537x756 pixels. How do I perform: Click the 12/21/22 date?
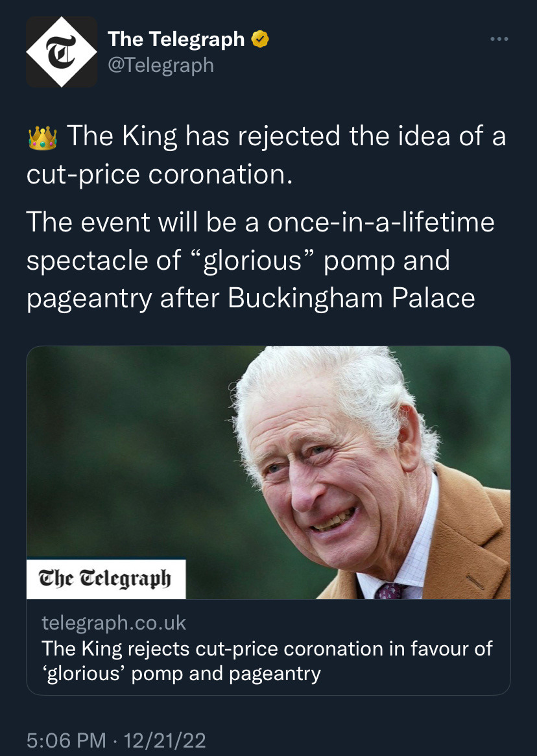(165, 740)
